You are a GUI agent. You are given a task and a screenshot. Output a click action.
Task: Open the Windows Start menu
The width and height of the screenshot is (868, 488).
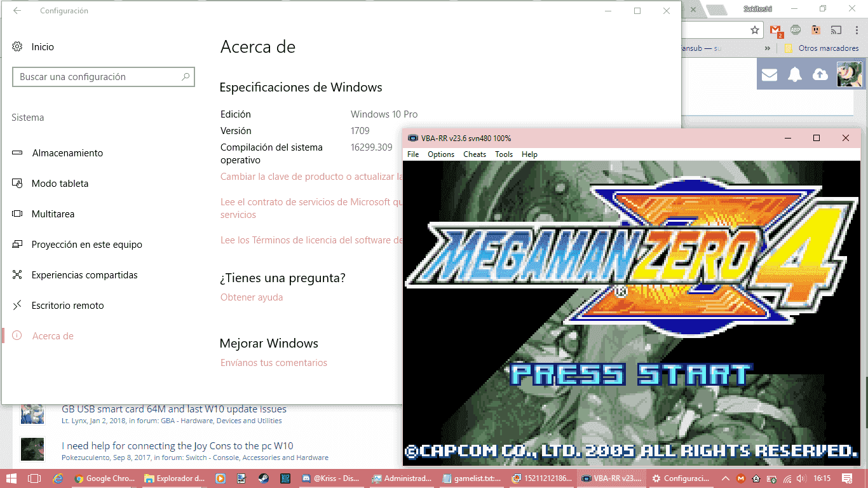tap(13, 478)
